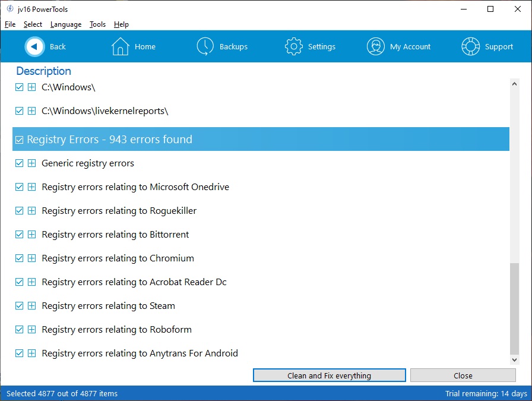Click the Close button at bottom

tap(463, 375)
